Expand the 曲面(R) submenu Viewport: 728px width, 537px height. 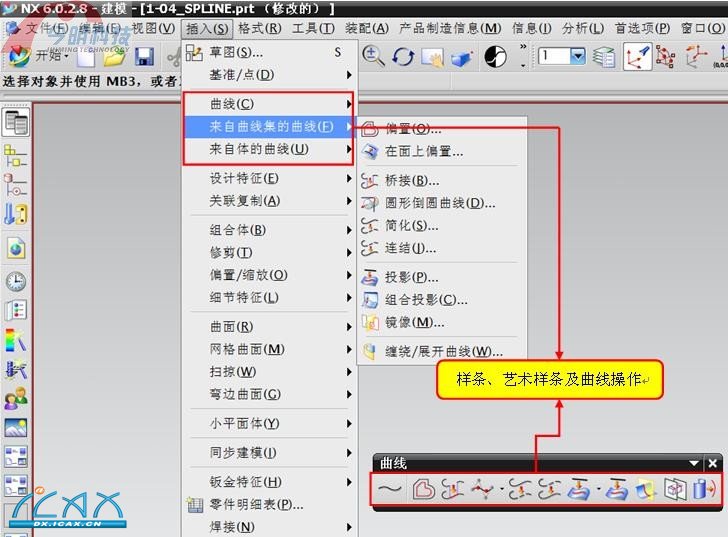pos(269,327)
